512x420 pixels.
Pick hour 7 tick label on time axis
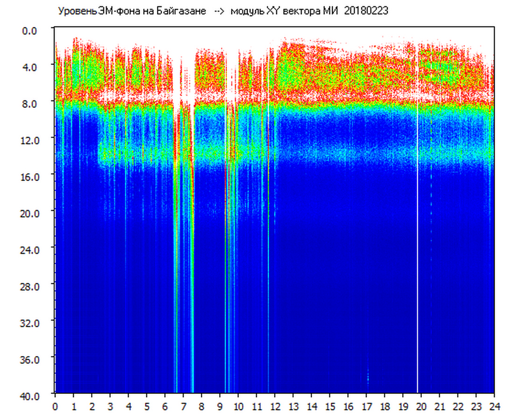coord(183,406)
